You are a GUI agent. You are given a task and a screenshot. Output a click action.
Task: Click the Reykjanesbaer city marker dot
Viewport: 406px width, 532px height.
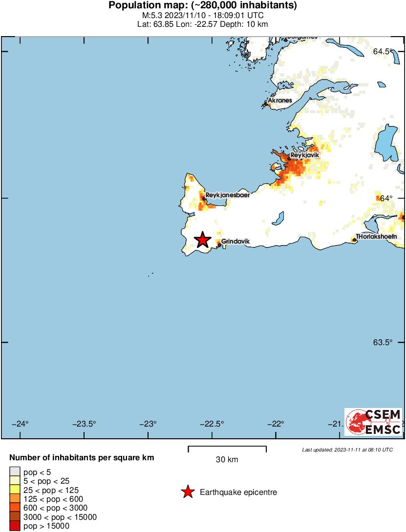[x=204, y=199]
